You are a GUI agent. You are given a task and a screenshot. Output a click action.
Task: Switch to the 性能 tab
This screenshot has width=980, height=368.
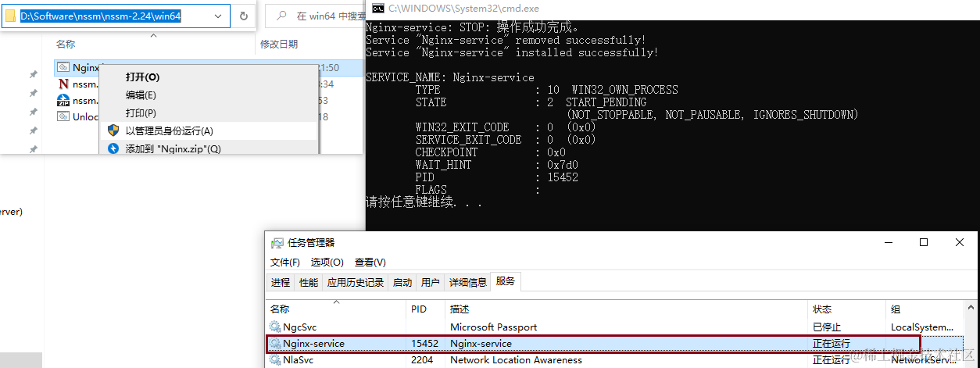tap(309, 283)
